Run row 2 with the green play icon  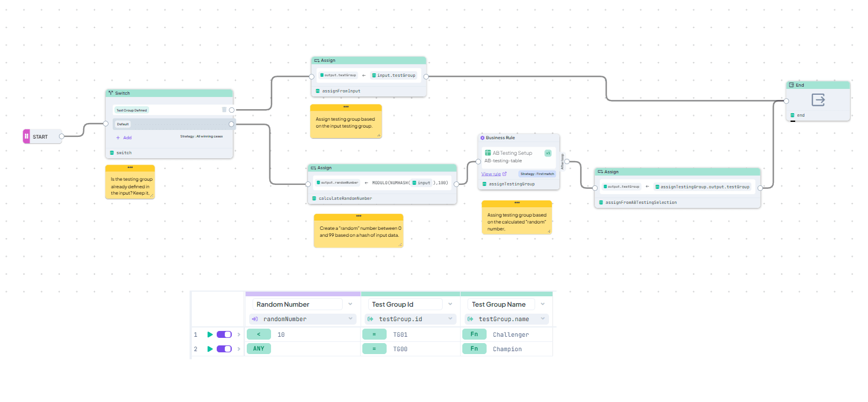(210, 349)
